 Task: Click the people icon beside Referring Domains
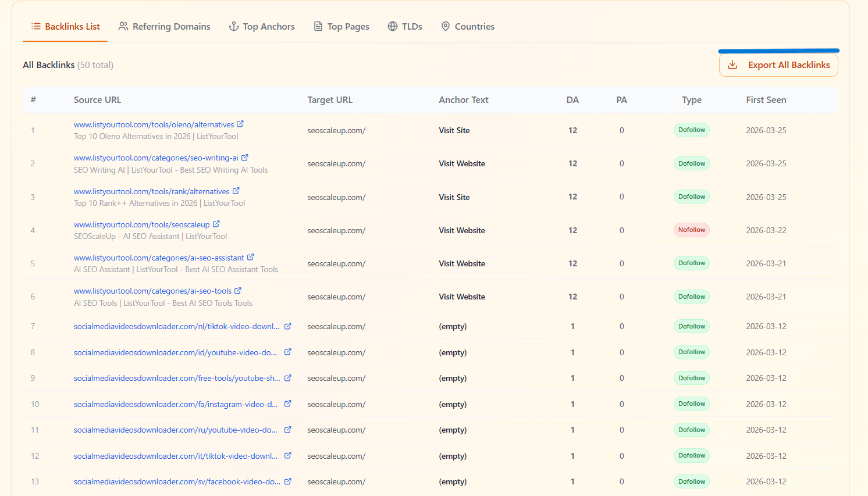(123, 26)
